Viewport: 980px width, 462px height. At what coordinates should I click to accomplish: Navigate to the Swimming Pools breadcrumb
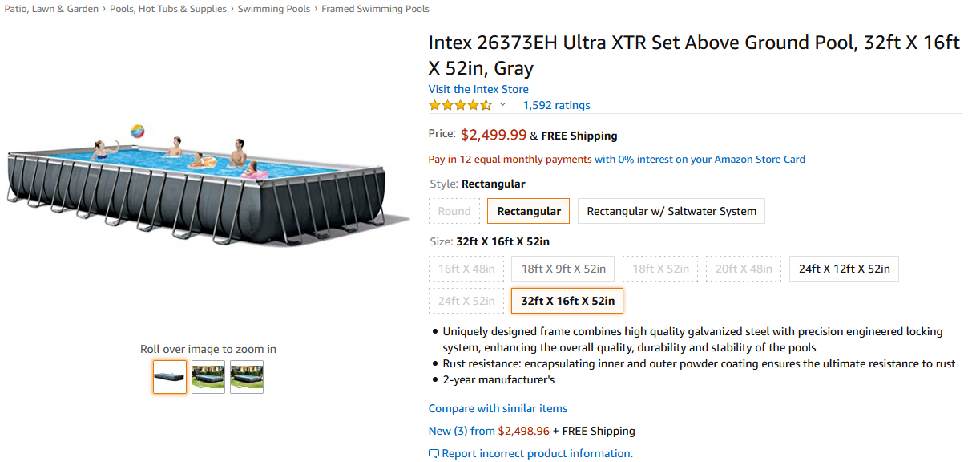click(274, 8)
